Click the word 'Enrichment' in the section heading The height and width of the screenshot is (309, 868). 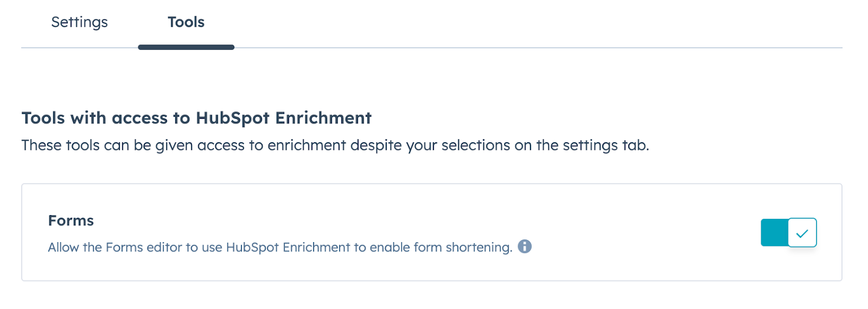(x=323, y=118)
